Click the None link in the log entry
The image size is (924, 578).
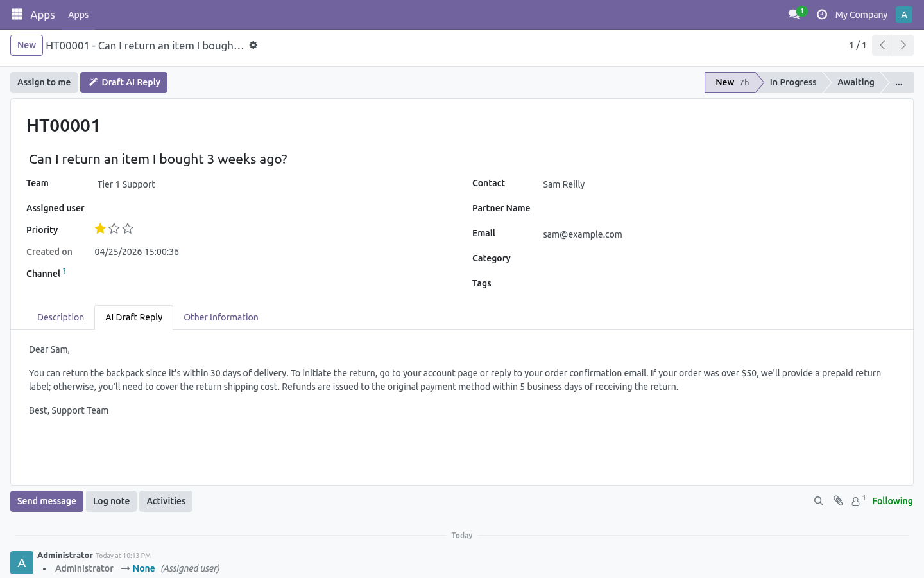144,568
